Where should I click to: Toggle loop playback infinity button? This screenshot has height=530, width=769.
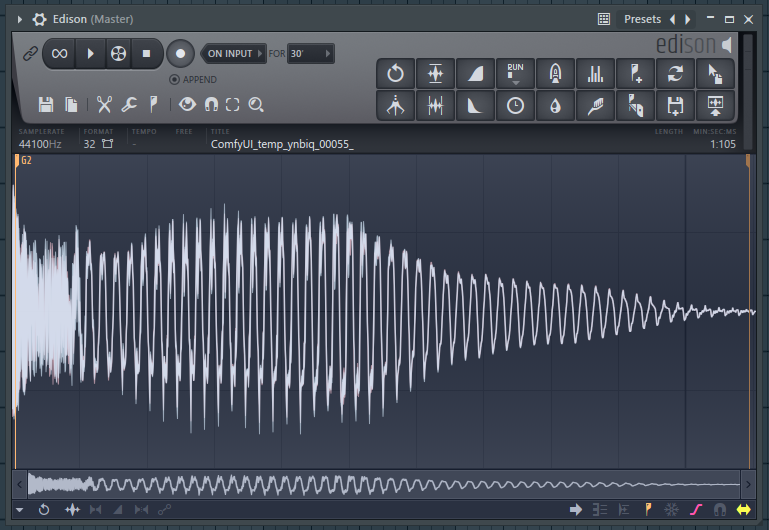(x=60, y=53)
